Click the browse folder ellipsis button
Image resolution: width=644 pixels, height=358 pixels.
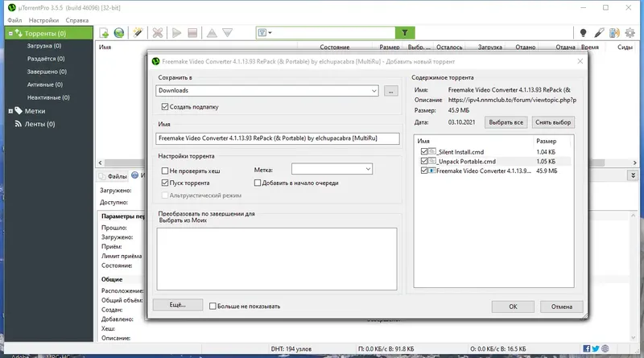[x=391, y=91]
